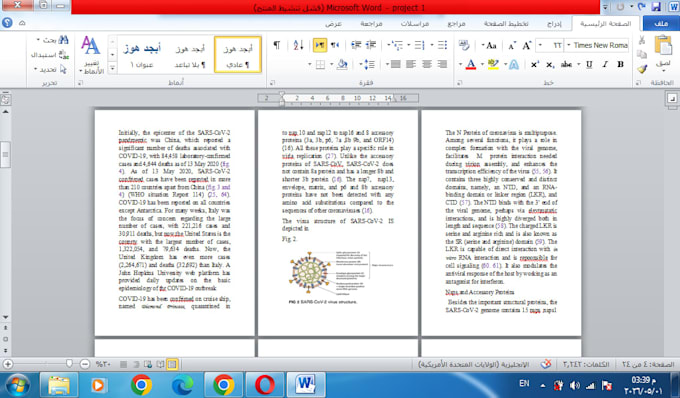The width and height of the screenshot is (680, 398).
Task: Decrease paragraph indent
Action: 371,45
